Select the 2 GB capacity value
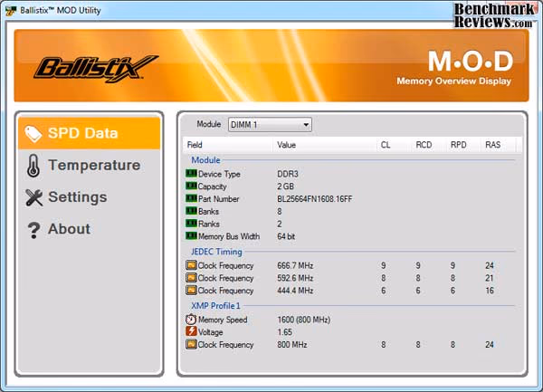543x392 pixels. pyautogui.click(x=285, y=186)
